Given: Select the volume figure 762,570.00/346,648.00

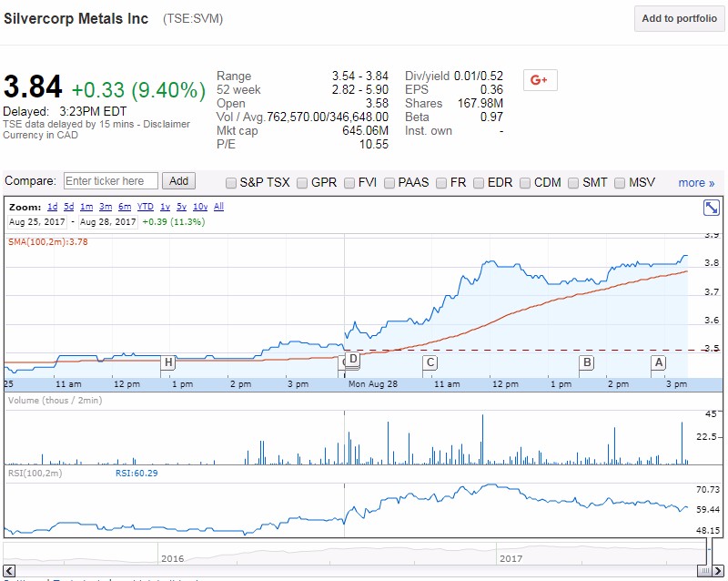Looking at the screenshot, I should point(328,117).
